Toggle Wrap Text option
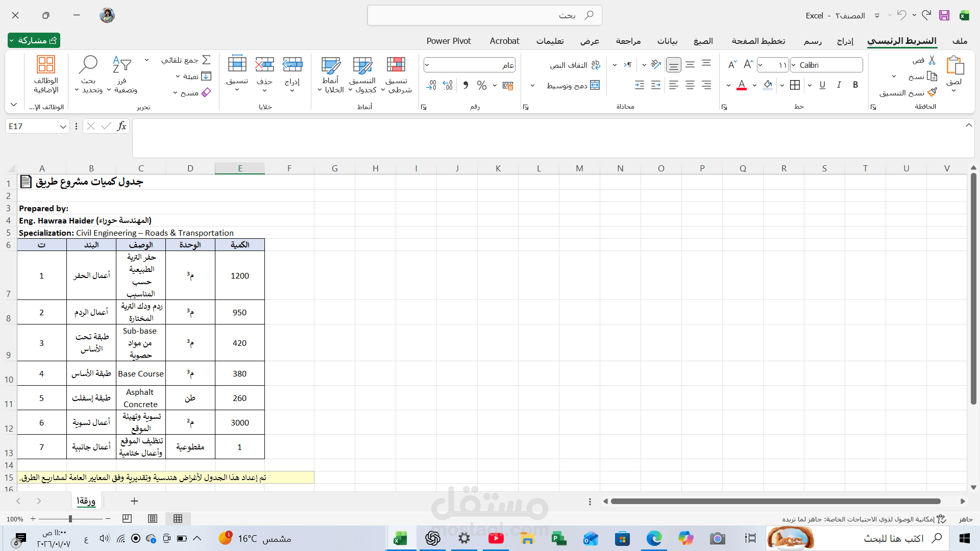Screen dimensions: 980x551 596,65
